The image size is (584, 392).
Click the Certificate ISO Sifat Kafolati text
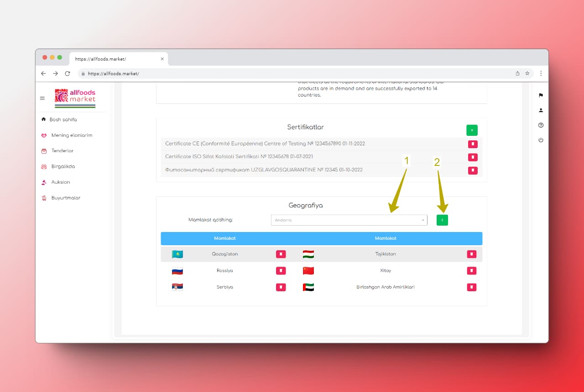(x=239, y=157)
